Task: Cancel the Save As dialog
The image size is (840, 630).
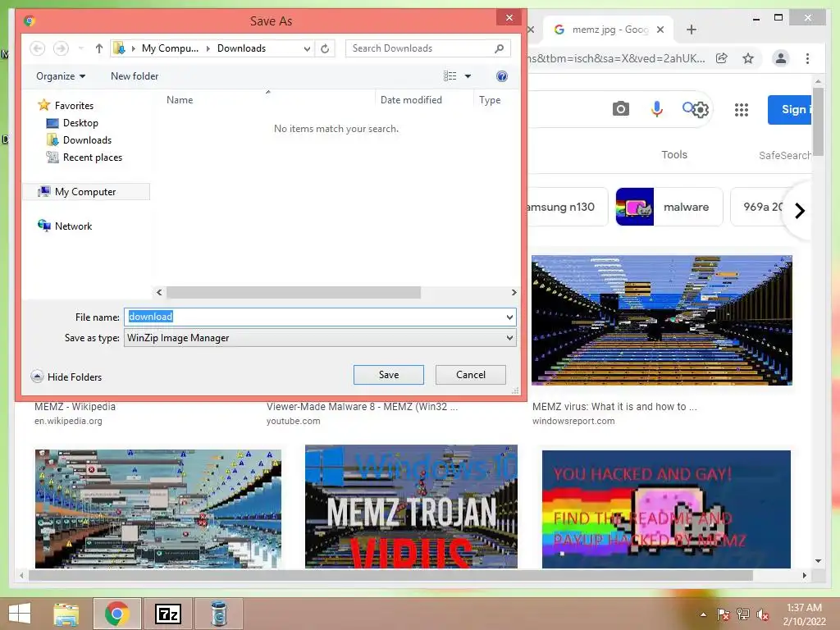Action: coord(470,374)
